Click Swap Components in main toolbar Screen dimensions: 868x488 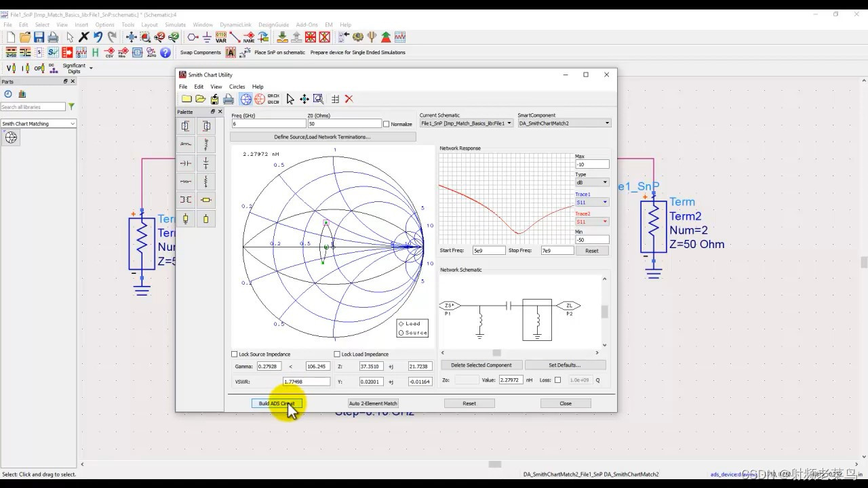[200, 52]
